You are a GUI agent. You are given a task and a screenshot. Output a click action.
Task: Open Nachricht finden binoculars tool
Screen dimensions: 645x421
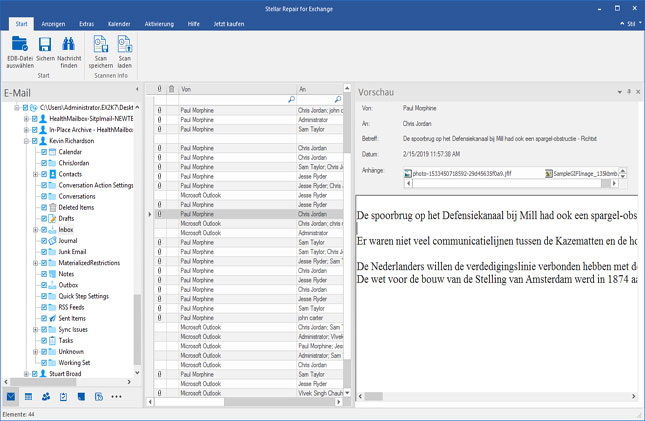point(69,43)
